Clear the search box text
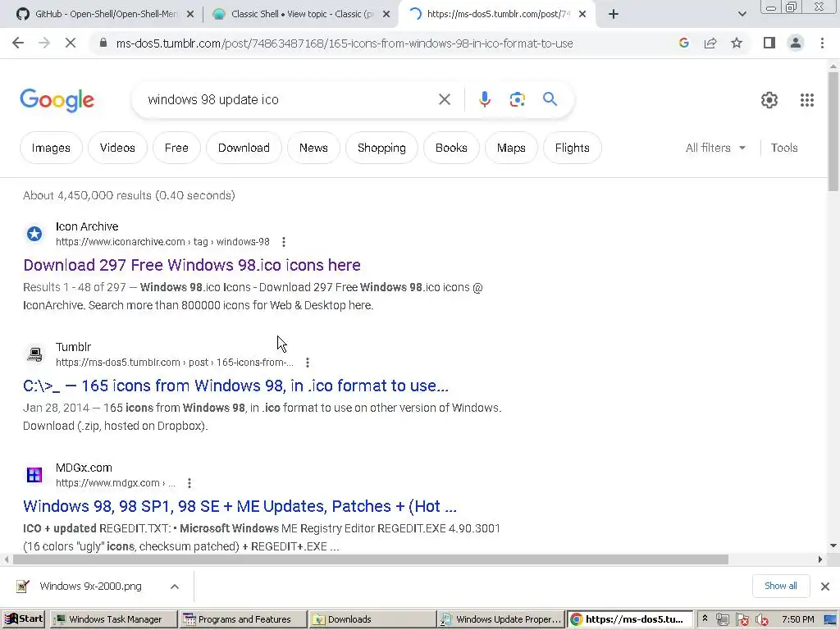The width and height of the screenshot is (840, 630). point(444,99)
